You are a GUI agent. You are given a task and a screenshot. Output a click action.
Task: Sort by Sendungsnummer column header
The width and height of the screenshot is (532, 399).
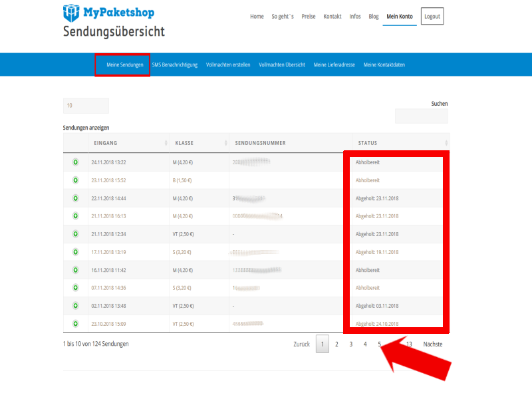tap(290, 143)
